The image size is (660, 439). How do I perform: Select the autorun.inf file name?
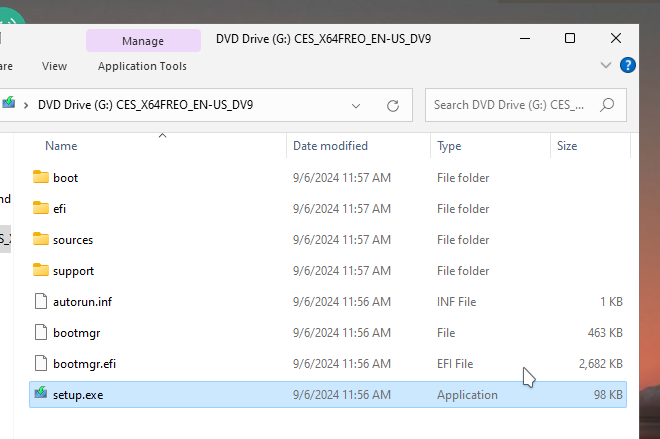pos(82,302)
